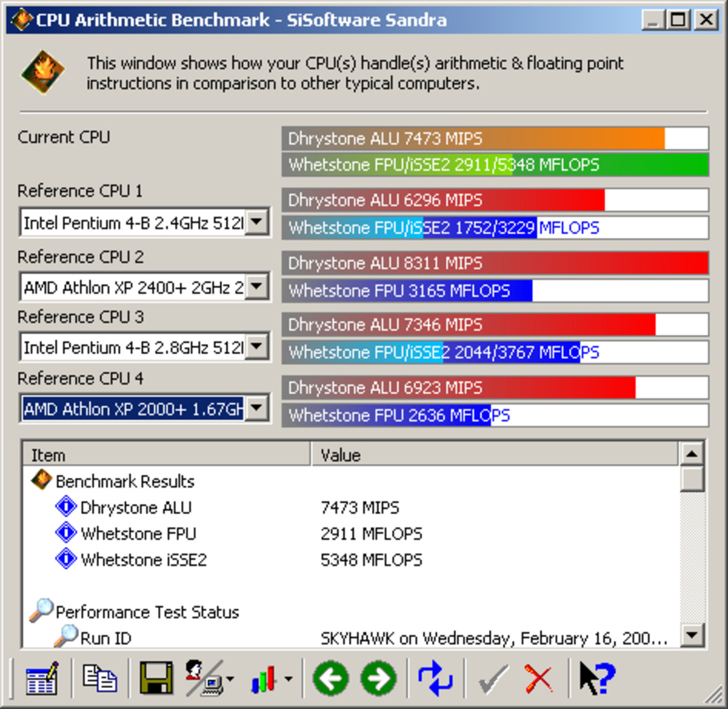Open Reference CPU 2 dropdown arrow
728x709 pixels.
[x=256, y=286]
